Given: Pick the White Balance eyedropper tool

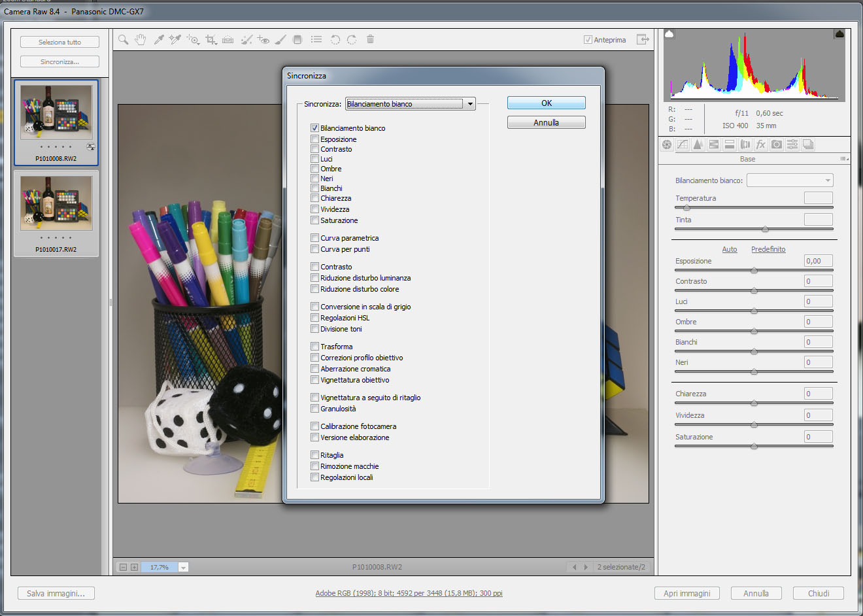Looking at the screenshot, I should 158,40.
